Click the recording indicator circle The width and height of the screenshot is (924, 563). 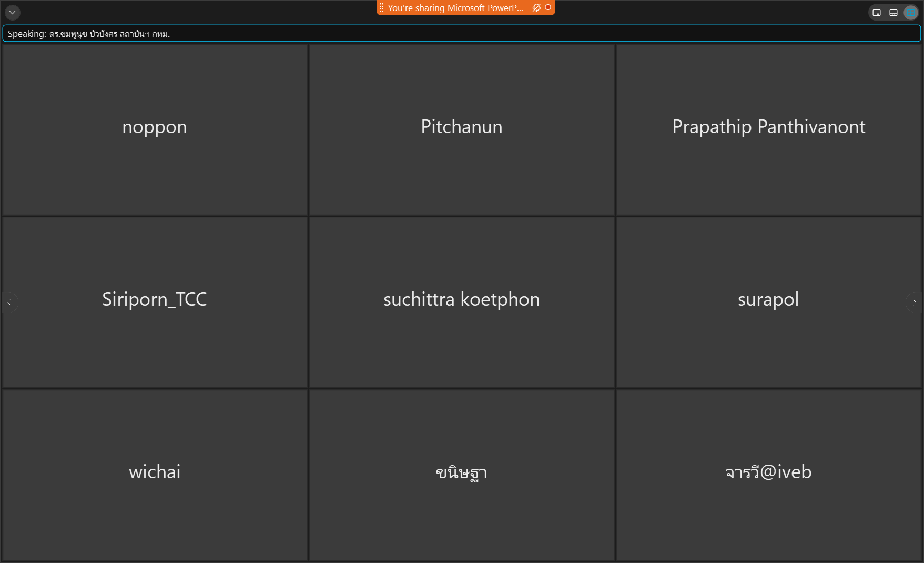(548, 7)
